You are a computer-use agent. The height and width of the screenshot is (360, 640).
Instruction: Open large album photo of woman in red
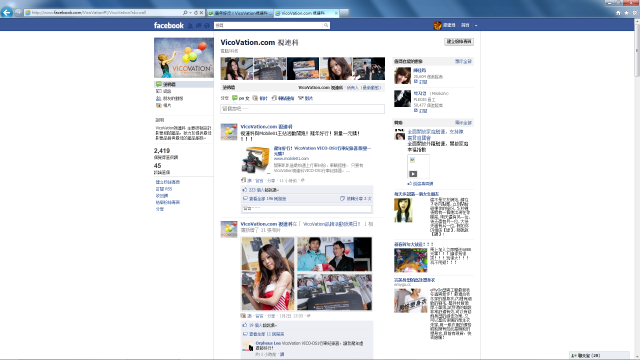click(x=268, y=274)
